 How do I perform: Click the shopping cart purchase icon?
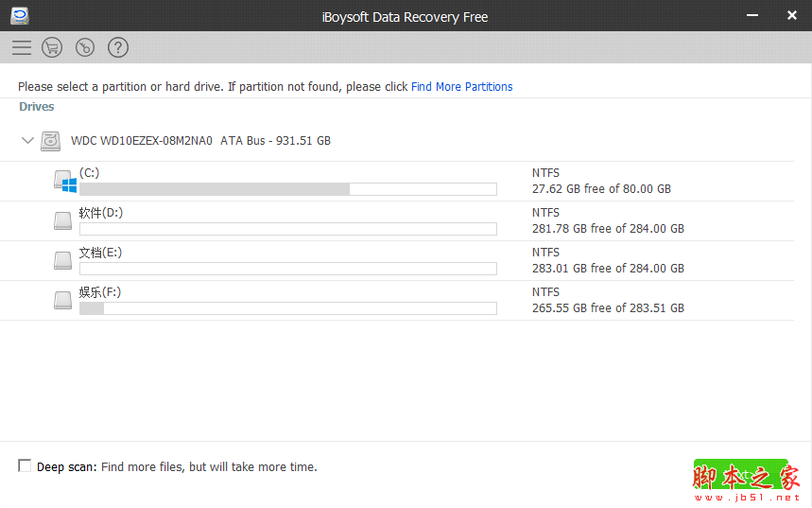point(52,47)
